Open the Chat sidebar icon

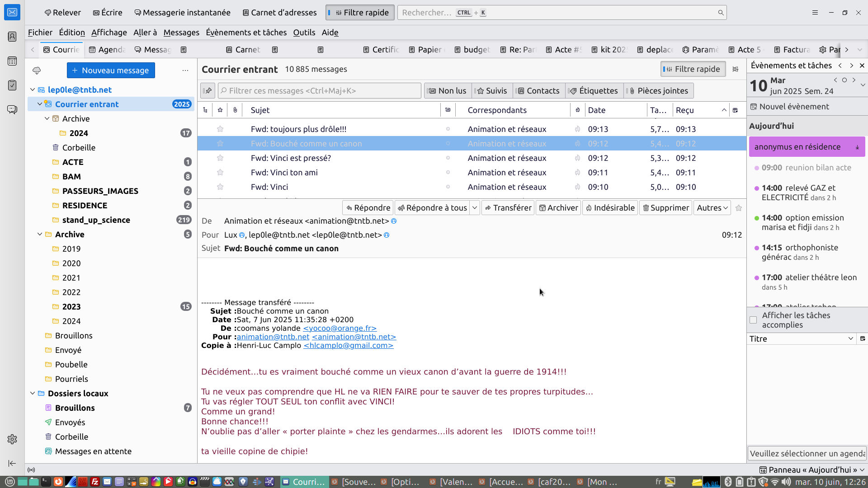click(x=12, y=110)
